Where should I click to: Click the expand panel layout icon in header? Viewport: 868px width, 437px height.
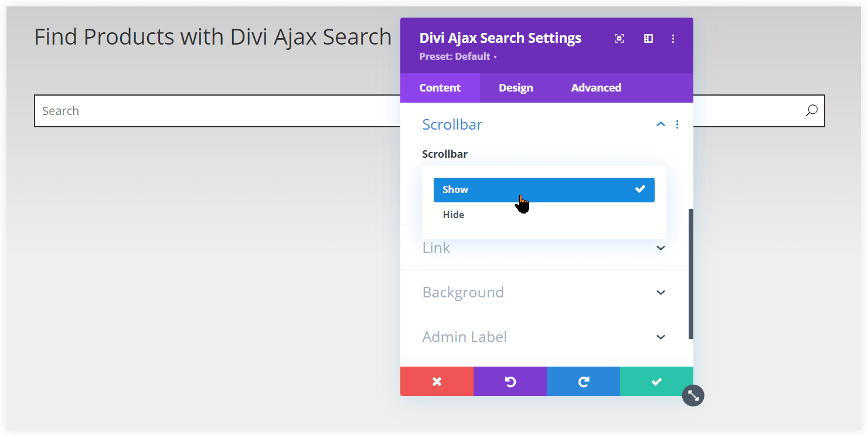tap(648, 38)
